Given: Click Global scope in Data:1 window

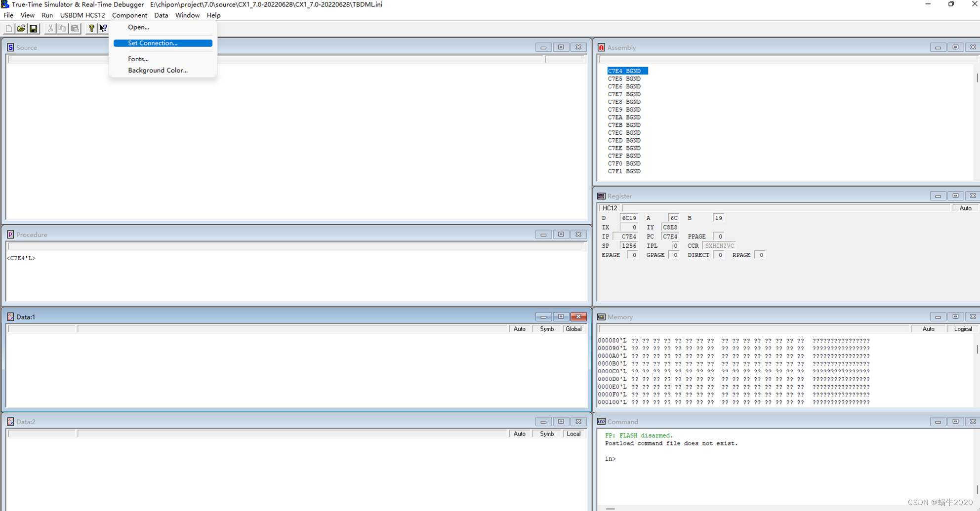Looking at the screenshot, I should (x=573, y=329).
